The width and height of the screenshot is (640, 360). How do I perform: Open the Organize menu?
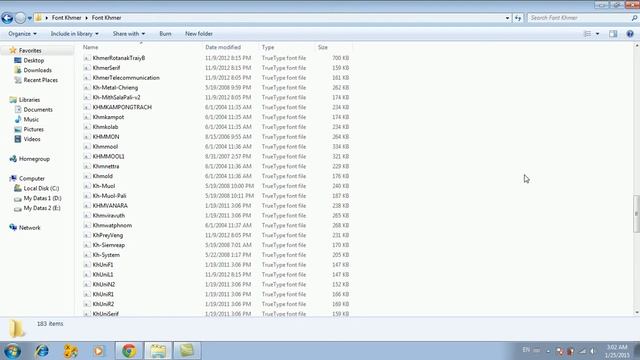(x=22, y=34)
